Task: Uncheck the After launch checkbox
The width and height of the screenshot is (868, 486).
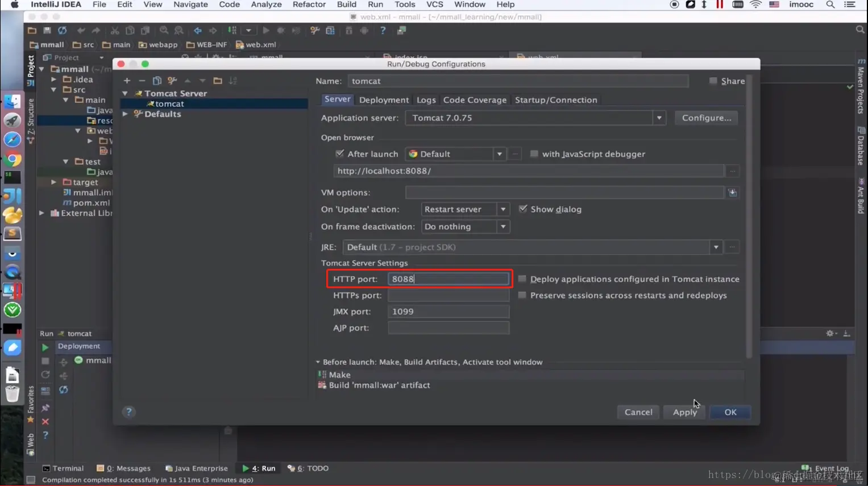Action: click(x=340, y=153)
